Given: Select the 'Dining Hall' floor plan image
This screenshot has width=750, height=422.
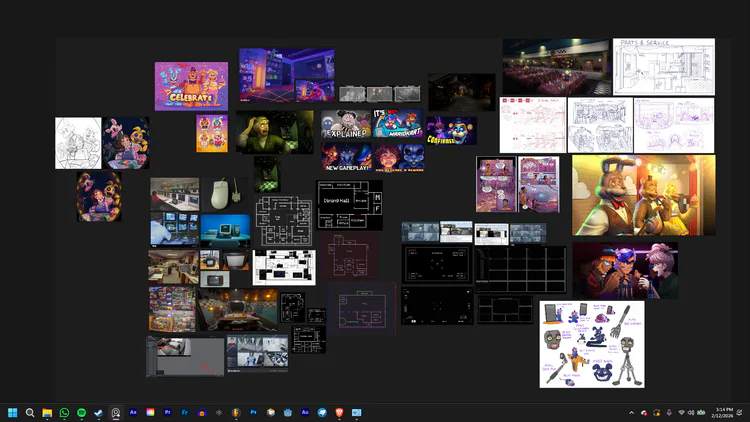Looking at the screenshot, I should click(349, 205).
